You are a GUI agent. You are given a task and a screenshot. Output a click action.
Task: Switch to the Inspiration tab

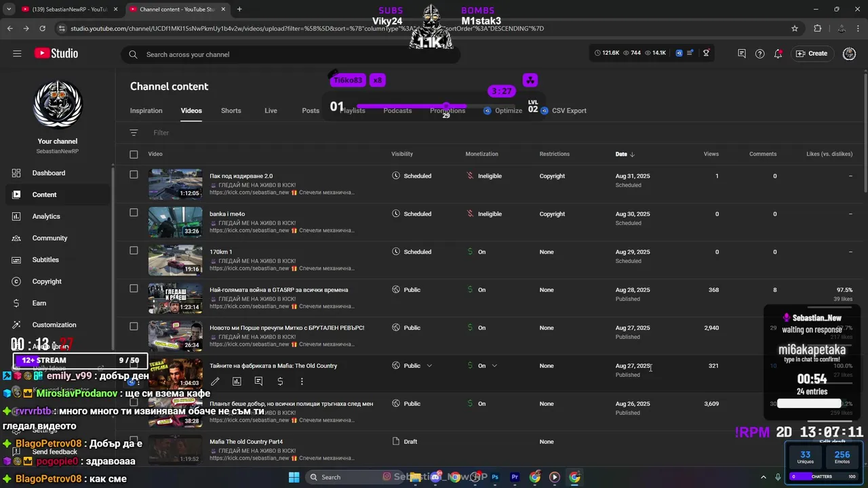click(146, 110)
